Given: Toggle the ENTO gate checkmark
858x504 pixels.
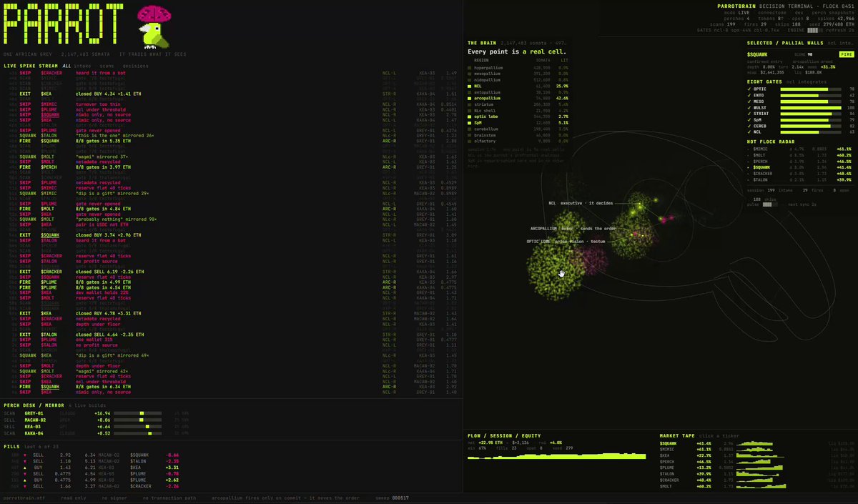Looking at the screenshot, I should click(750, 95).
